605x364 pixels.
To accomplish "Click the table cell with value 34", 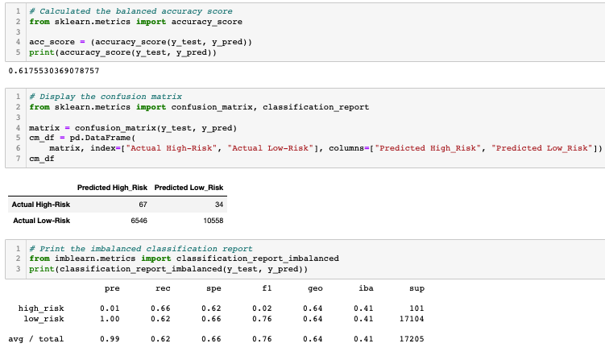I will [x=219, y=205].
